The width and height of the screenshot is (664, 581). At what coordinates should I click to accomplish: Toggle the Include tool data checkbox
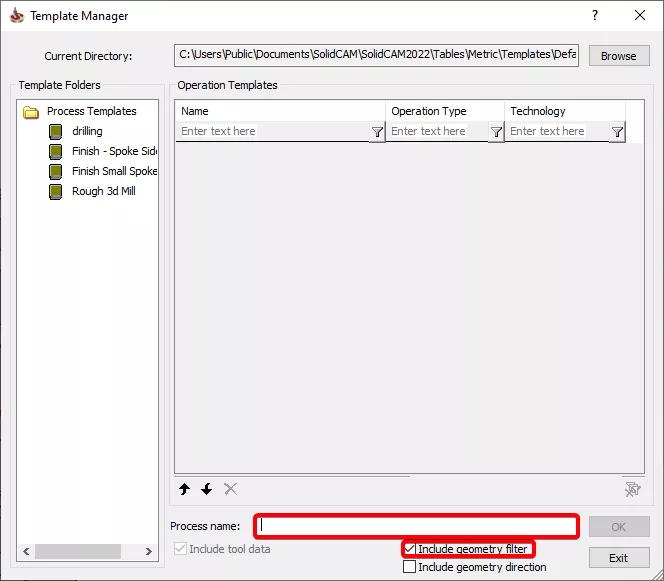coord(180,549)
